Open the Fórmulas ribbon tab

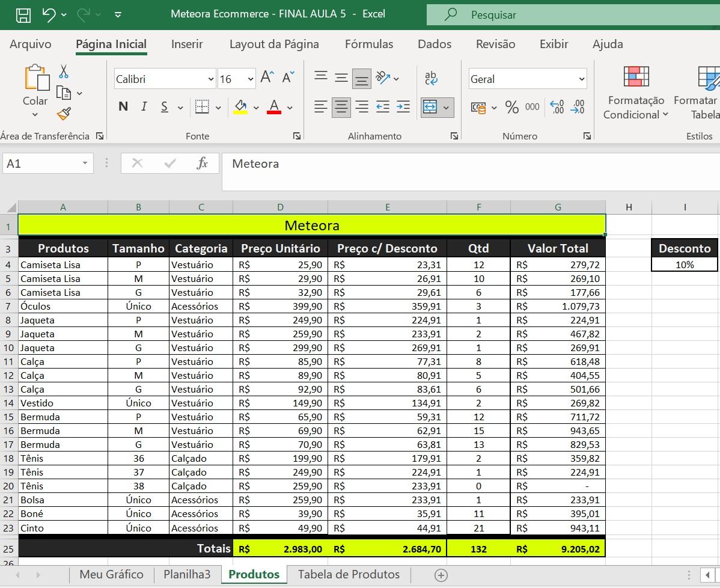tap(368, 44)
